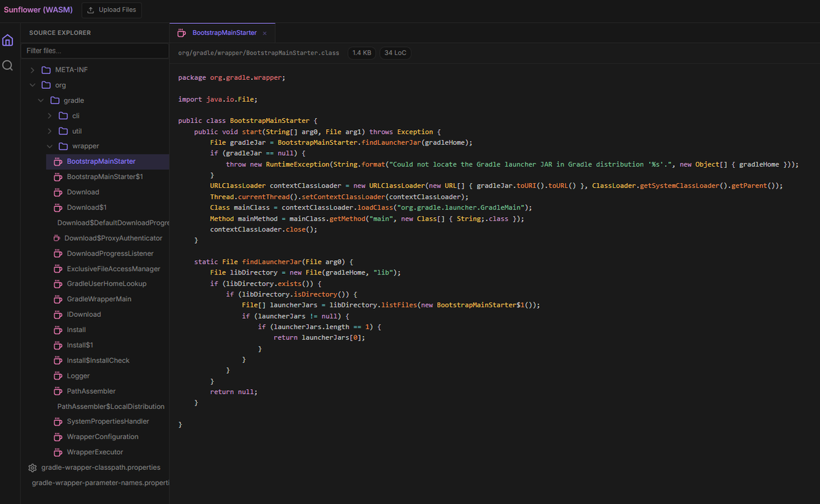Click the "public class BootstrapMainStarter {" line
The width and height of the screenshot is (820, 504).
(248, 121)
